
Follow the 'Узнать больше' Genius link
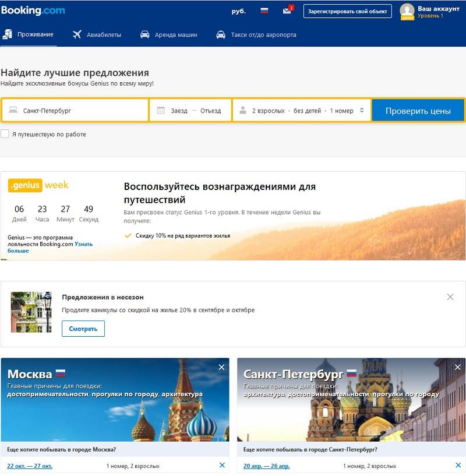pos(83,244)
